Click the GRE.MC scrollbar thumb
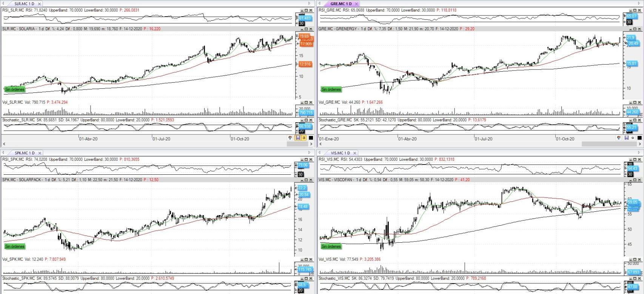Image resolution: width=644 pixels, height=294 pixels. point(609,144)
